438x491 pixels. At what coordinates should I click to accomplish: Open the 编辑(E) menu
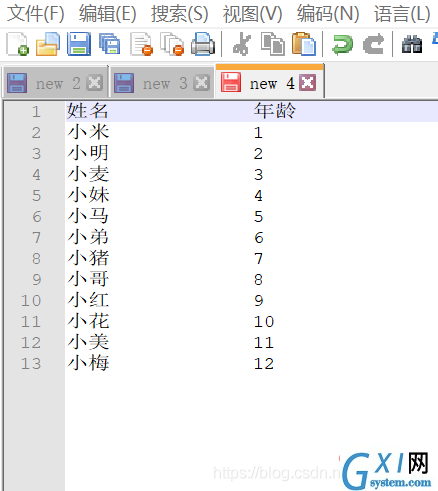(x=108, y=14)
